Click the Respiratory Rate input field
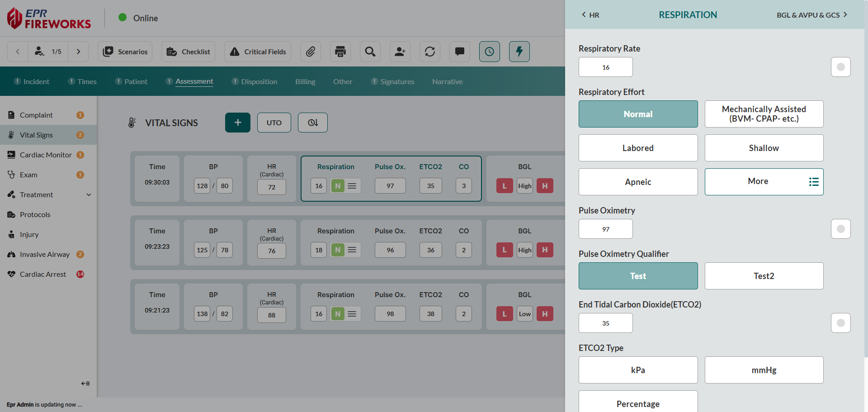Screen dimensions: 868x412 (605, 67)
